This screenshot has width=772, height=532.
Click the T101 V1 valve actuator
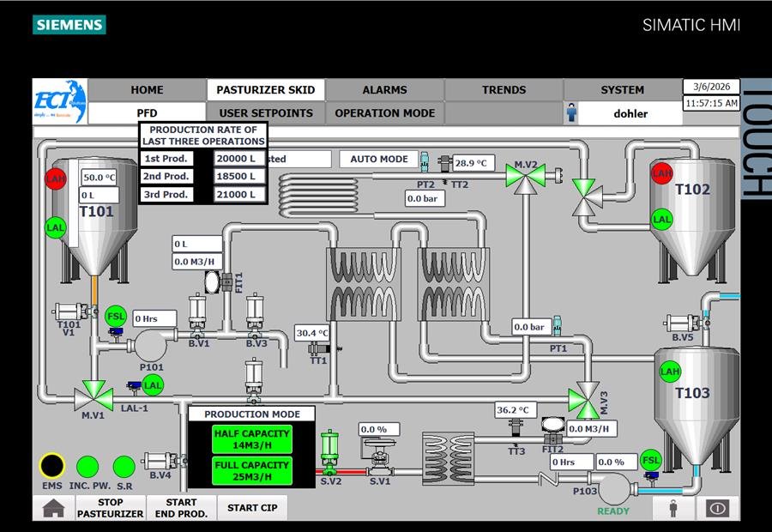(75, 311)
